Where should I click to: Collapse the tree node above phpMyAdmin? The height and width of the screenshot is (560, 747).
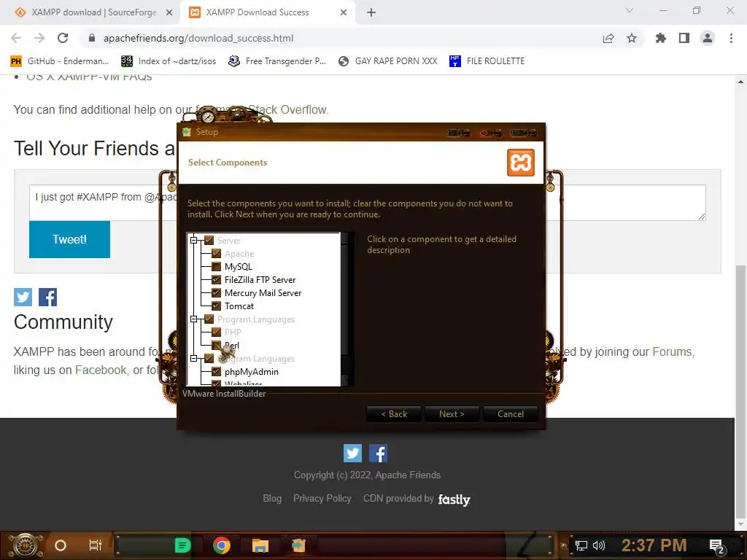pyautogui.click(x=194, y=358)
